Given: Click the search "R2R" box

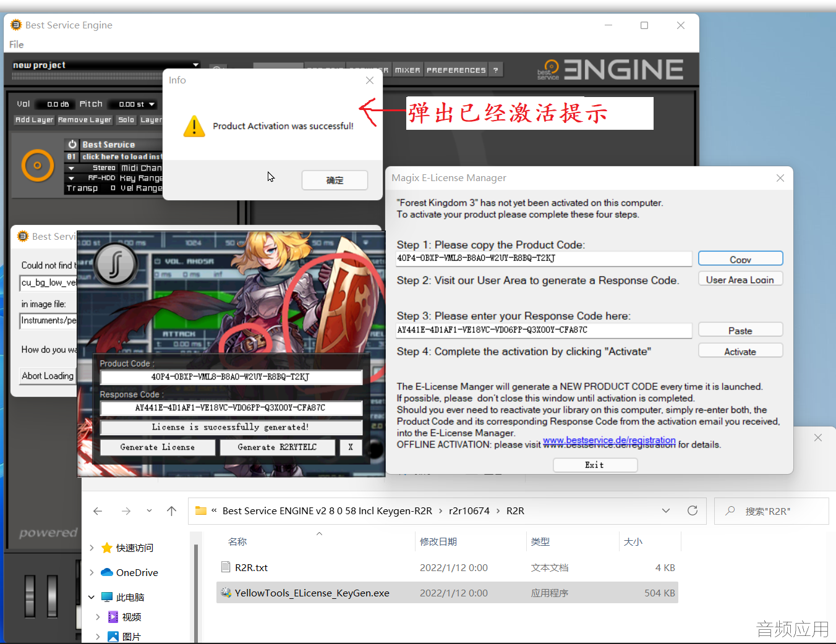Looking at the screenshot, I should [x=771, y=511].
